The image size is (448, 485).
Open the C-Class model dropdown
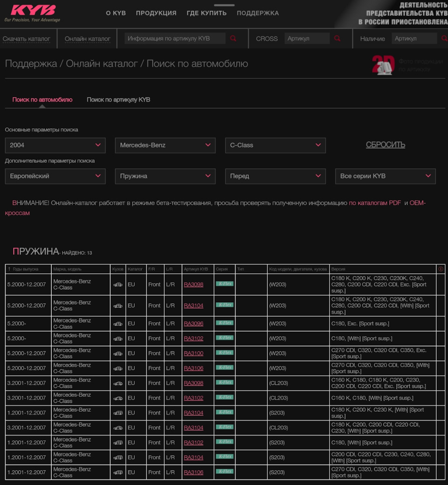point(275,145)
